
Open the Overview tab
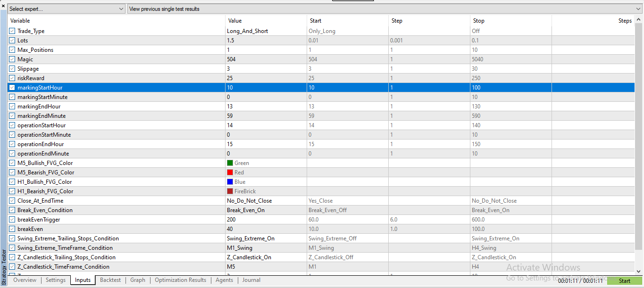(x=25, y=280)
